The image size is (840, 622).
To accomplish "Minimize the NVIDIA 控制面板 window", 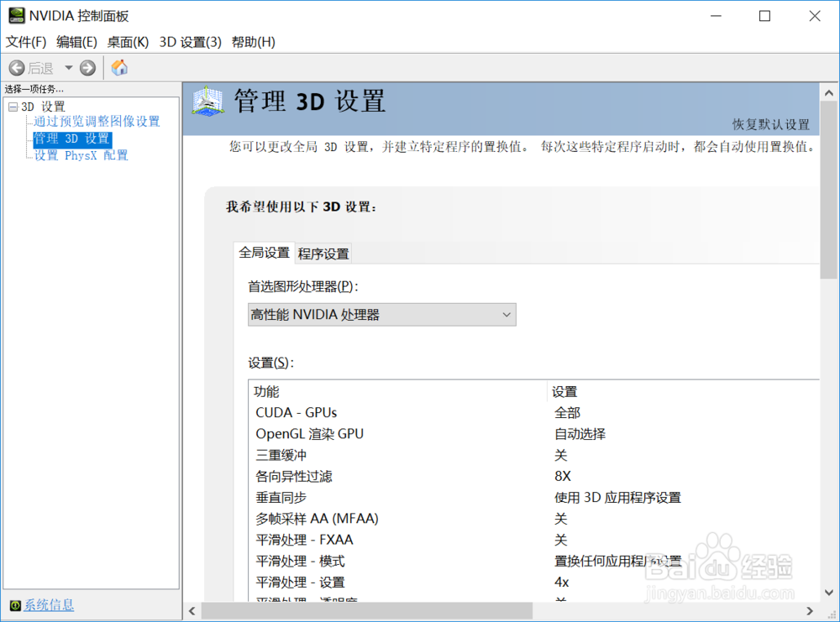I will [x=716, y=16].
